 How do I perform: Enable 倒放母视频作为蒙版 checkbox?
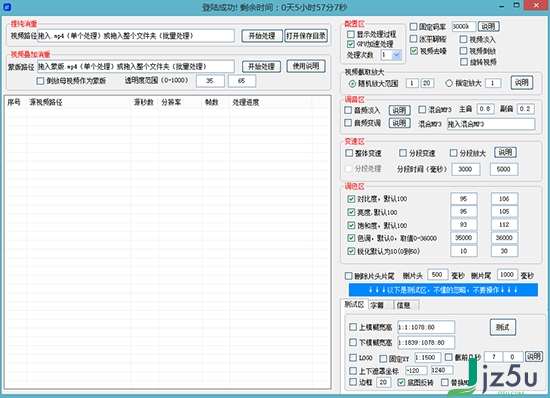pos(40,81)
